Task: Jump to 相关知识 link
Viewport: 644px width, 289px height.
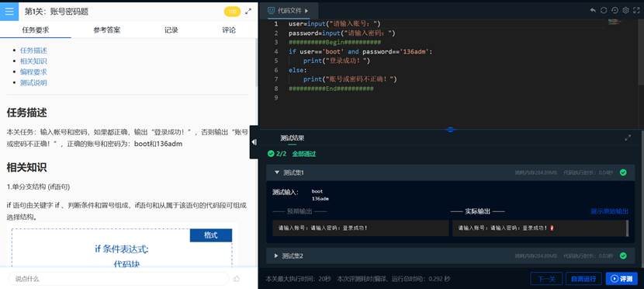Action: coord(33,61)
